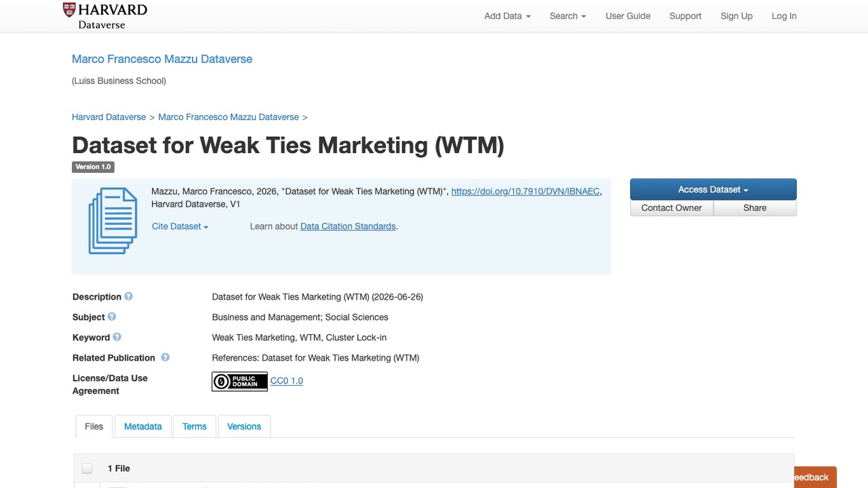This screenshot has width=868, height=488.
Task: Click the Version 1.0 badge
Action: coord(93,167)
